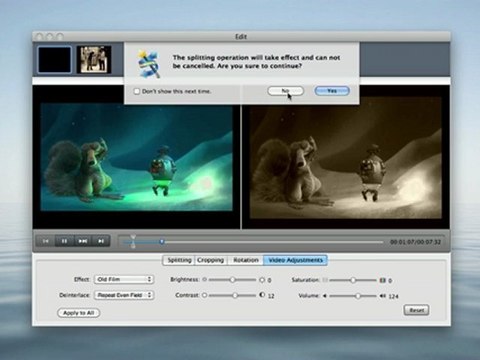The height and width of the screenshot is (360, 480).
Task: Select the Video Adjustments tab
Action: 296,260
